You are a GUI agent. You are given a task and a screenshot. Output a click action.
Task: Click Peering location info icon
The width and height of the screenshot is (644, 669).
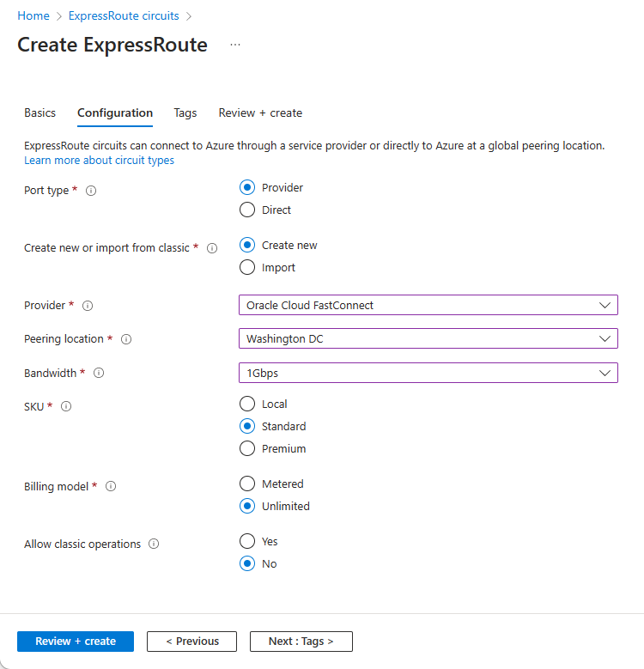(x=126, y=339)
